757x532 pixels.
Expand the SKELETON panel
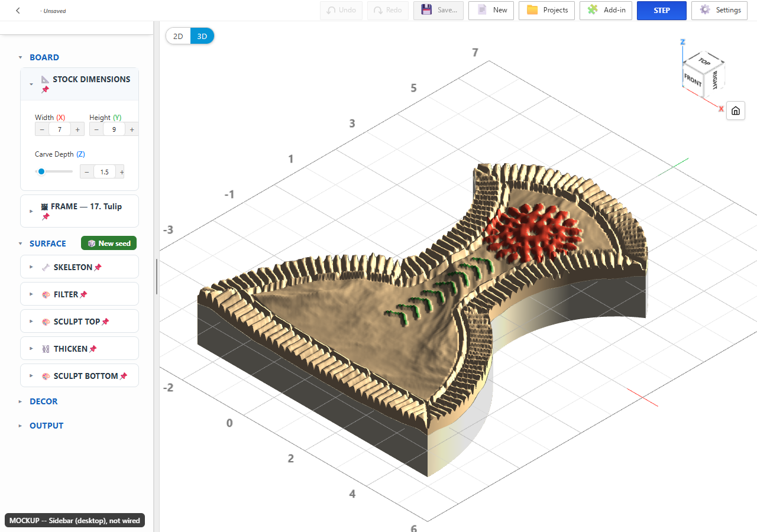pos(31,267)
